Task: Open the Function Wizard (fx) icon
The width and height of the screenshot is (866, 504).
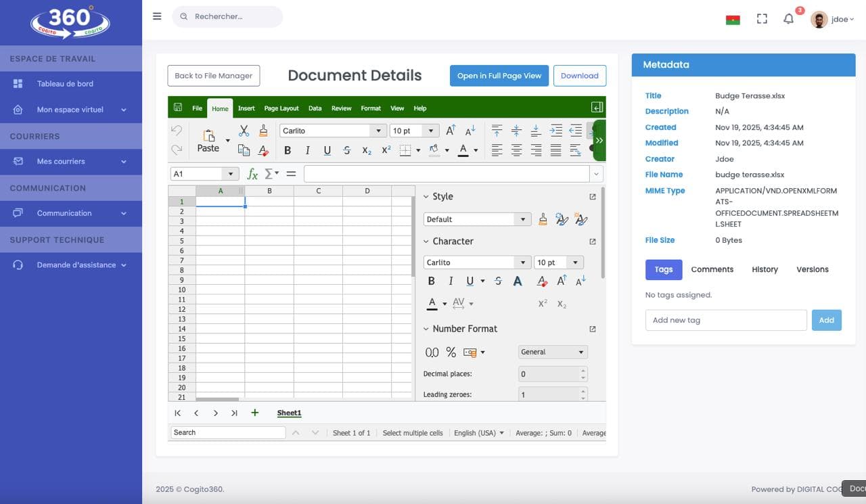Action: pyautogui.click(x=252, y=174)
